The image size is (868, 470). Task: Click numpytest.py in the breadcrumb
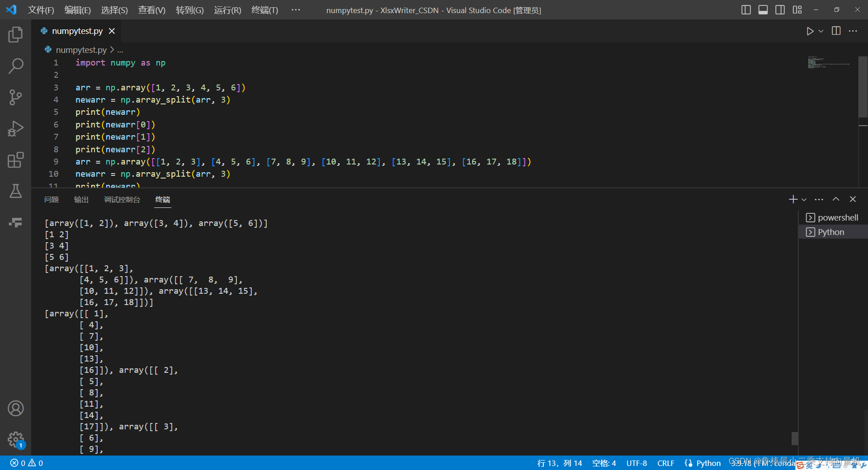pyautogui.click(x=81, y=50)
